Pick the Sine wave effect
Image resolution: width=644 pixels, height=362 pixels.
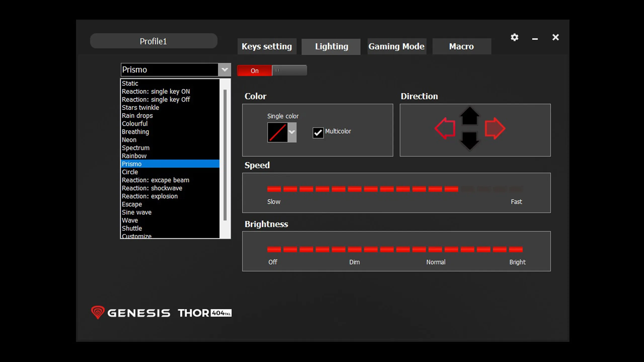(x=170, y=212)
